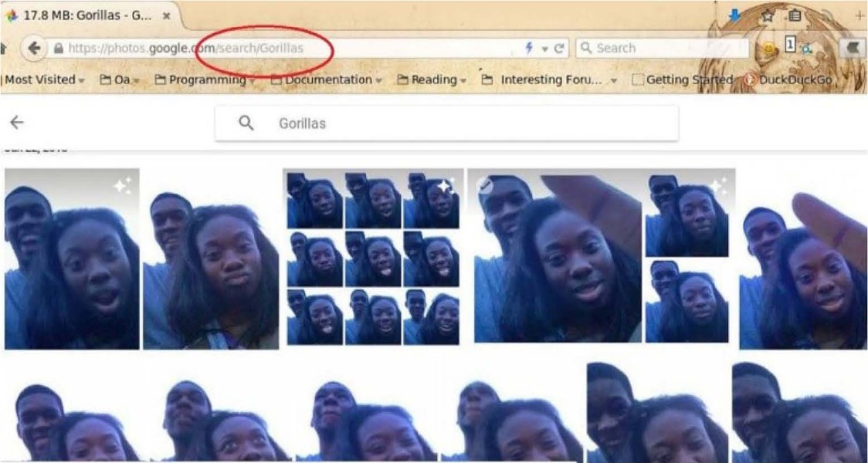The width and height of the screenshot is (868, 463).
Task: Select the checkmark on the large selfie photo
Action: pos(487,183)
